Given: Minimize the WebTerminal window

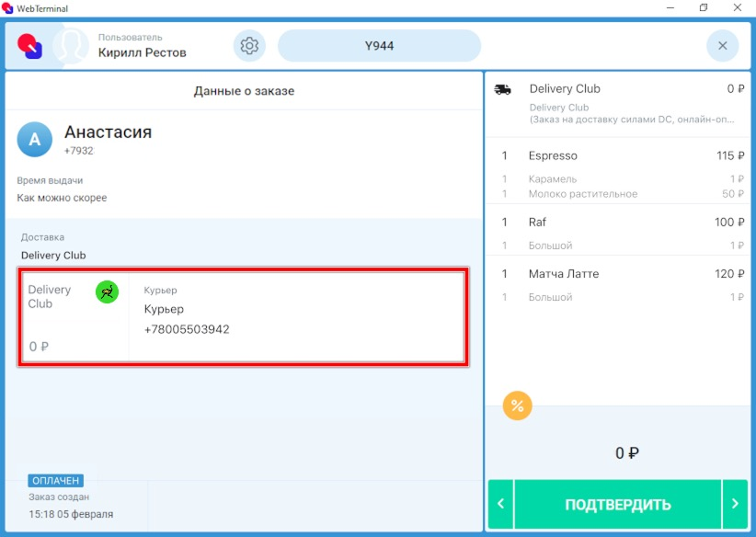Looking at the screenshot, I should click(x=670, y=7).
